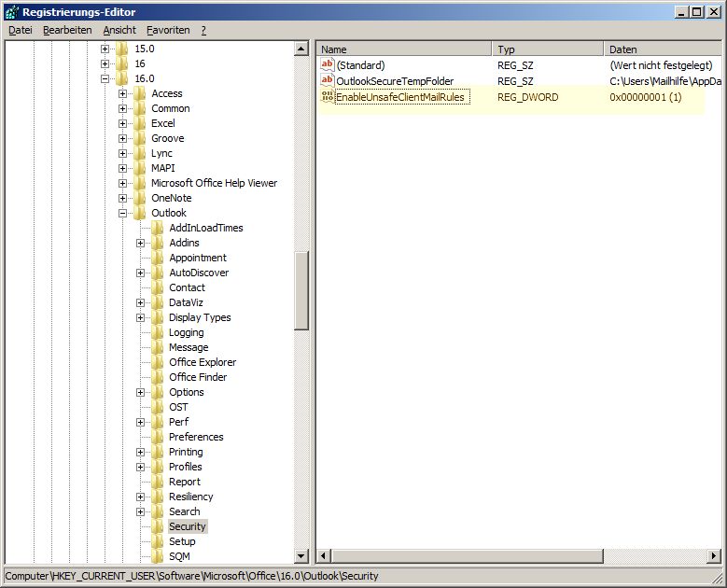Expand the Excel key
Screen dimensions: 727x588
pos(122,123)
